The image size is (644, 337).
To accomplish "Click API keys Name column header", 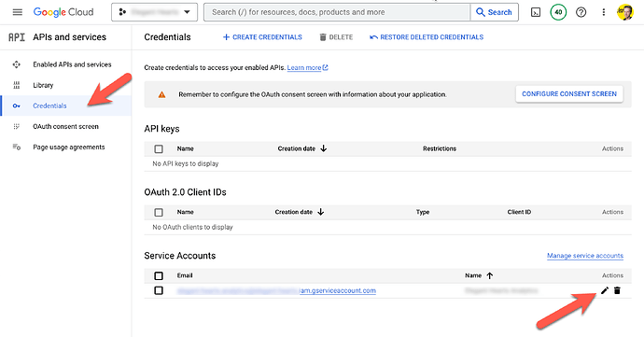I will click(x=185, y=148).
